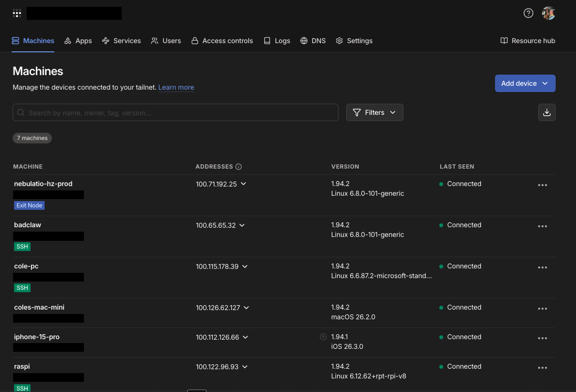576x392 pixels.
Task: Click the grid app launcher icon top left
Action: (x=16, y=13)
